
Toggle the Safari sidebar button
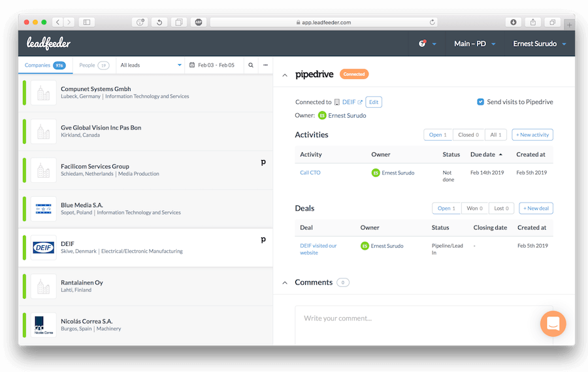coord(87,22)
